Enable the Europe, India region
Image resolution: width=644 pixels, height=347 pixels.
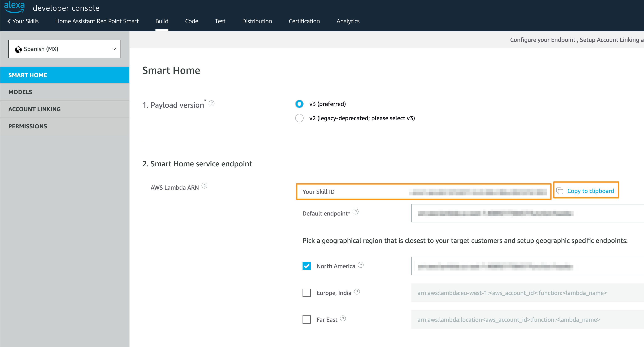tap(306, 293)
